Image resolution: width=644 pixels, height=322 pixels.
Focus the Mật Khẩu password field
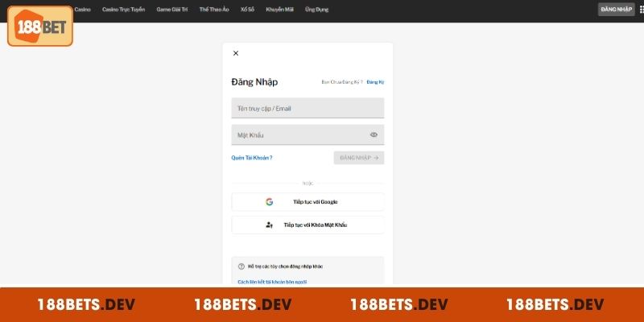[x=308, y=134]
